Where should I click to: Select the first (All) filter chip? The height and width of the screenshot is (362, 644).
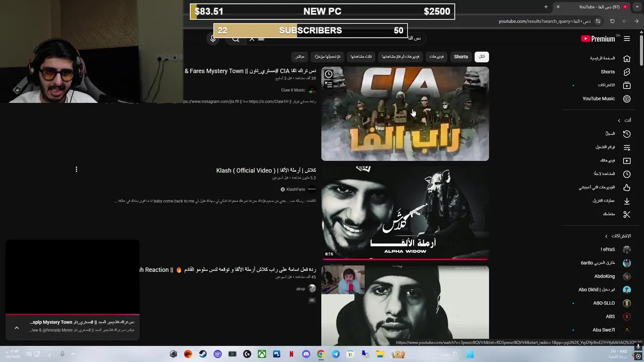481,57
